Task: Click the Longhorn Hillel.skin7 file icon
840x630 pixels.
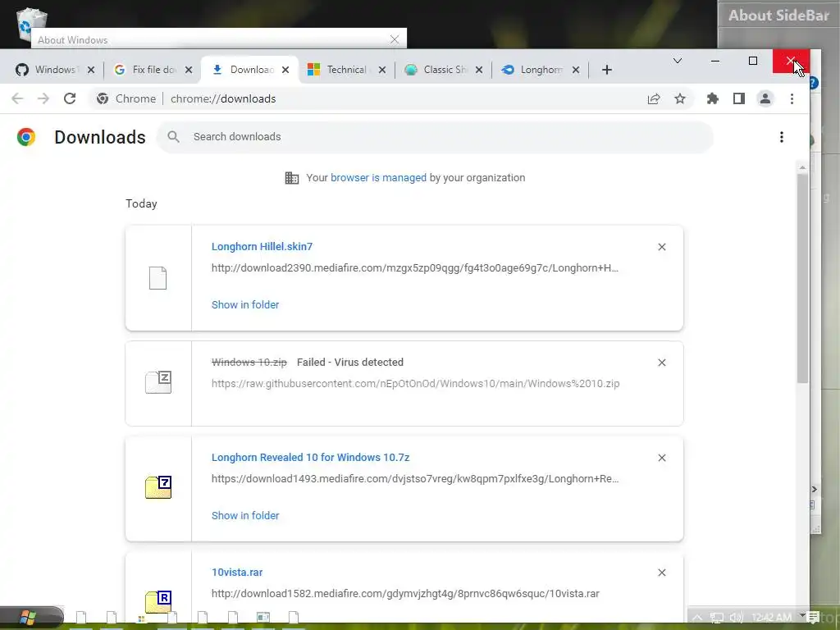Action: pyautogui.click(x=158, y=278)
